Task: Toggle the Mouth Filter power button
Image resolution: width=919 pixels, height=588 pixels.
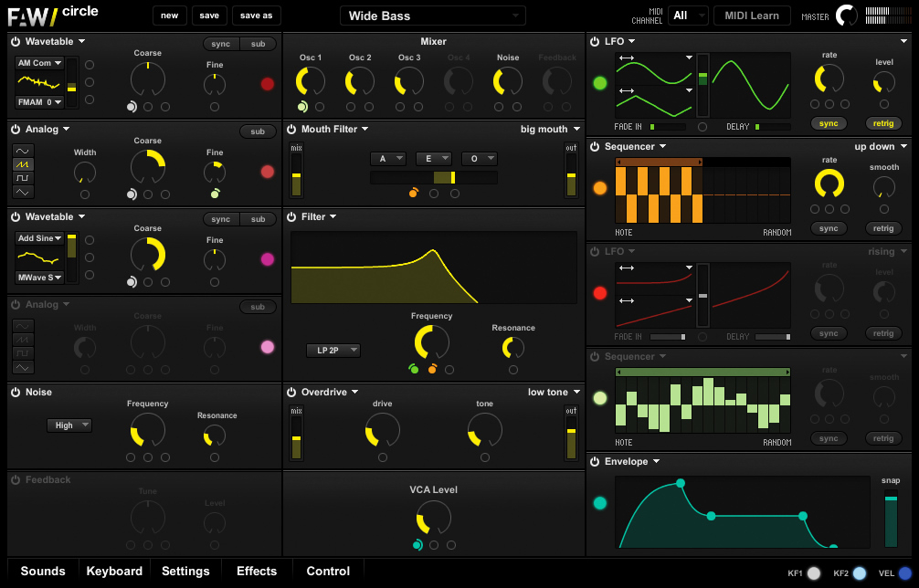Action: coord(292,130)
